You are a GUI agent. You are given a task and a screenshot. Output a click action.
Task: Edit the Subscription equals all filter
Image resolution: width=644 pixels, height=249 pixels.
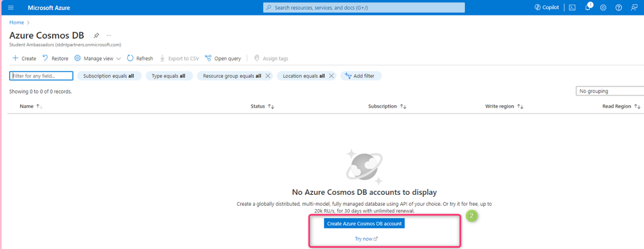tap(109, 76)
